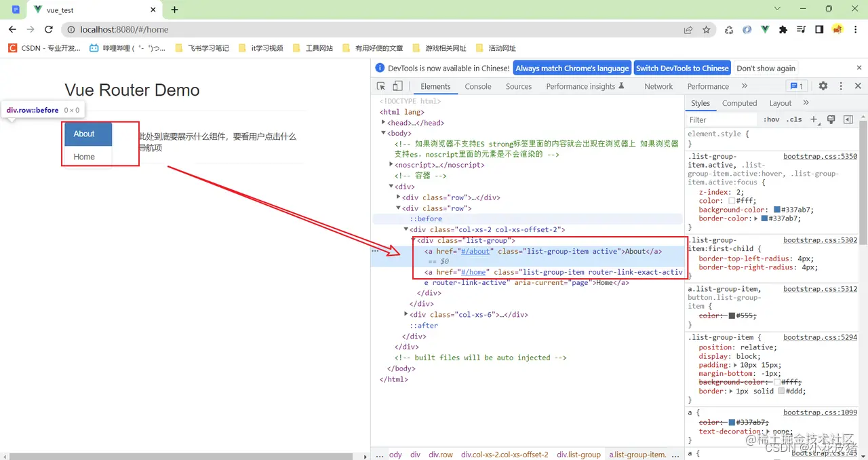Open the 飞书学习笔记 bookmark folder

tap(202, 48)
